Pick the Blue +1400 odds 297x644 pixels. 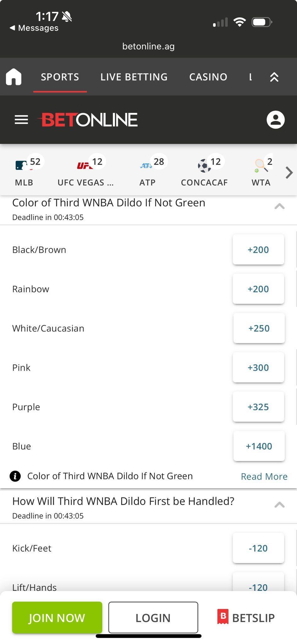click(259, 446)
